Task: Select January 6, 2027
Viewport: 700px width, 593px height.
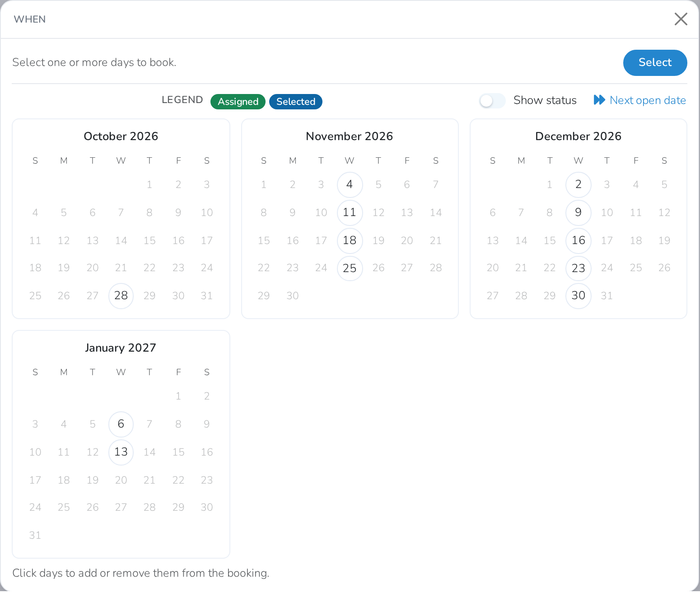Action: pos(121,424)
